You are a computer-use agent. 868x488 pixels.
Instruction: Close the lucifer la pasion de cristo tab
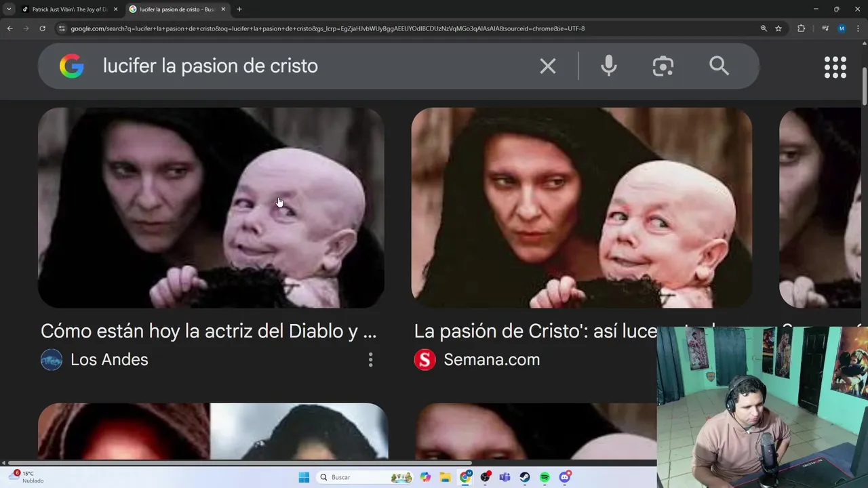point(223,9)
